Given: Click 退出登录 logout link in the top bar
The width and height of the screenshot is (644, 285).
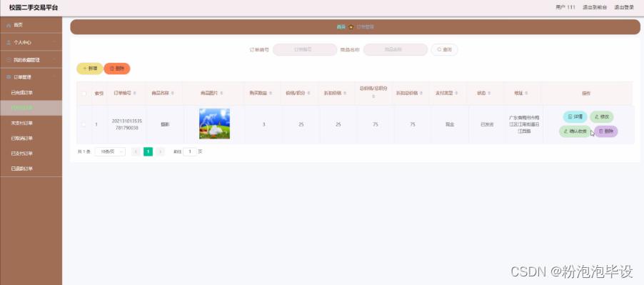Looking at the screenshot, I should (x=624, y=7).
